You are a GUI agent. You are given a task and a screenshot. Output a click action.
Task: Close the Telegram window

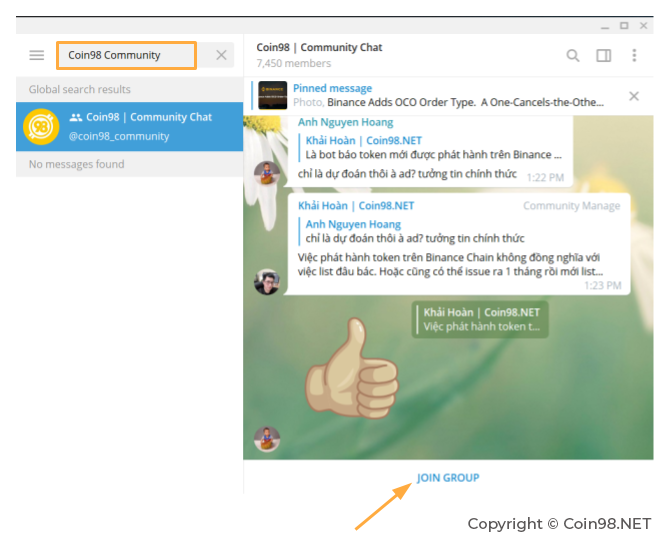[x=643, y=26]
